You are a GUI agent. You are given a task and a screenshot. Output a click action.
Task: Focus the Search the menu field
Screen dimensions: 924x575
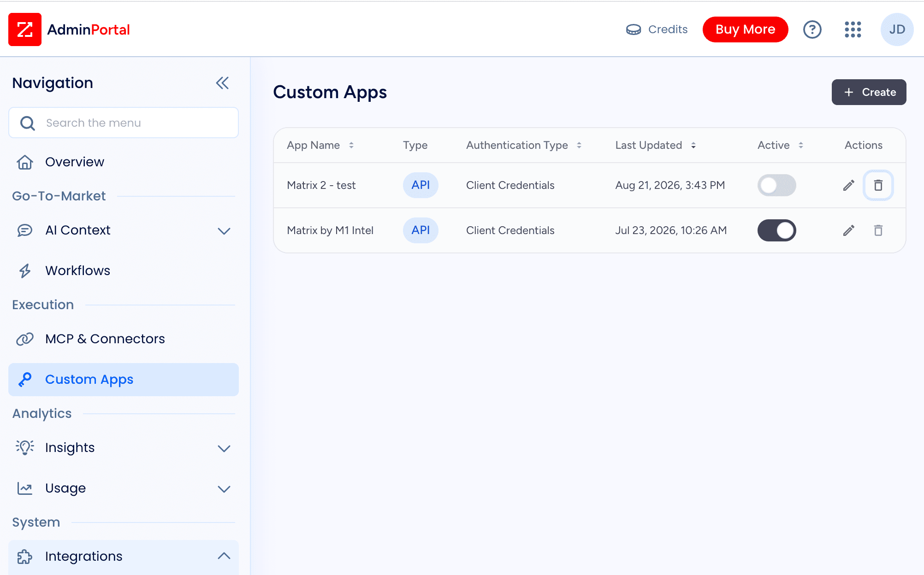pos(124,123)
